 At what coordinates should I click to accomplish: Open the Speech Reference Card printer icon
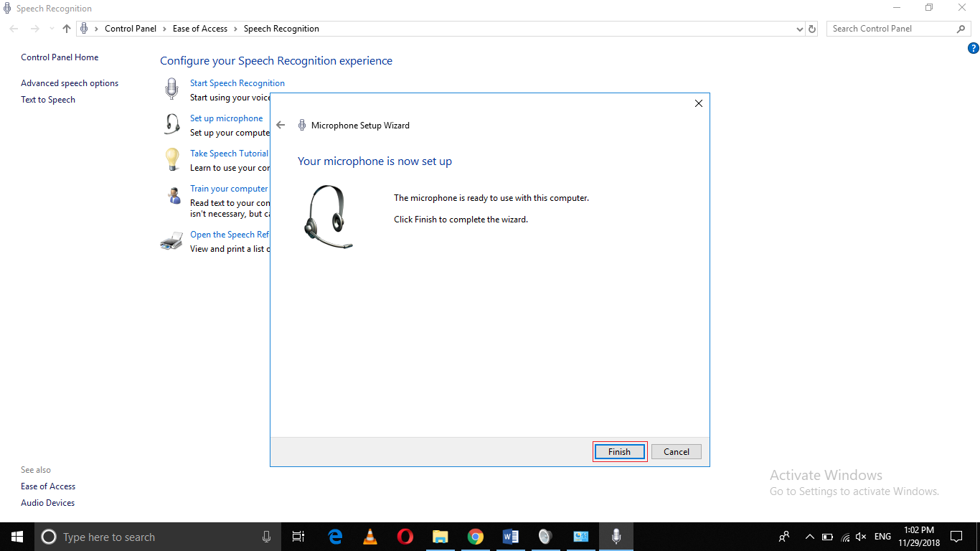point(171,240)
